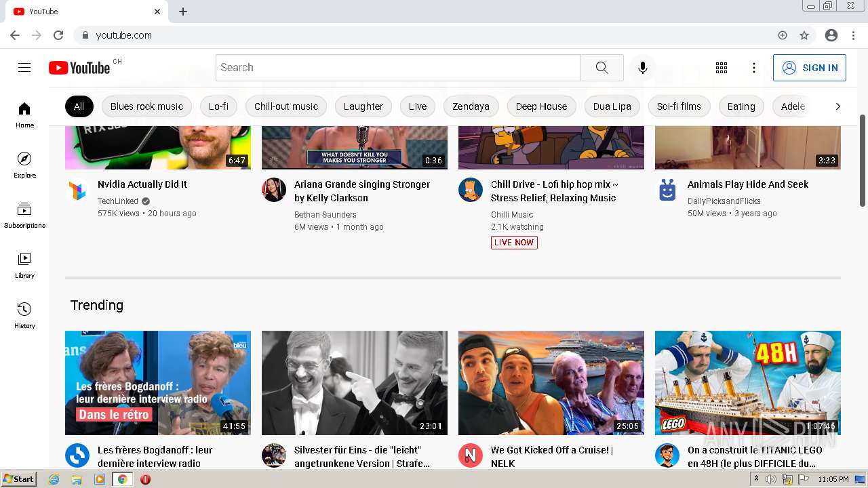Start voice search with microphone
Image resolution: width=868 pixels, height=488 pixels.
643,68
